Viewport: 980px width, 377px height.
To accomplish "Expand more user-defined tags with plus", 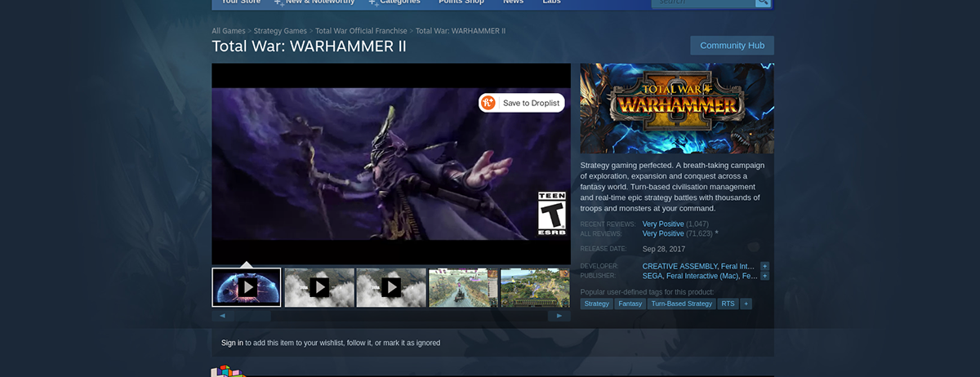I will click(746, 304).
